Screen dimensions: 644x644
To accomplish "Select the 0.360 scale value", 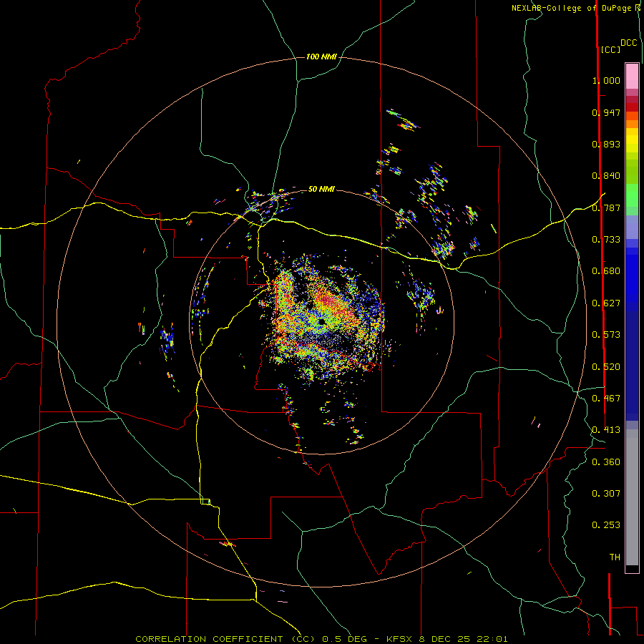I will [x=606, y=462].
